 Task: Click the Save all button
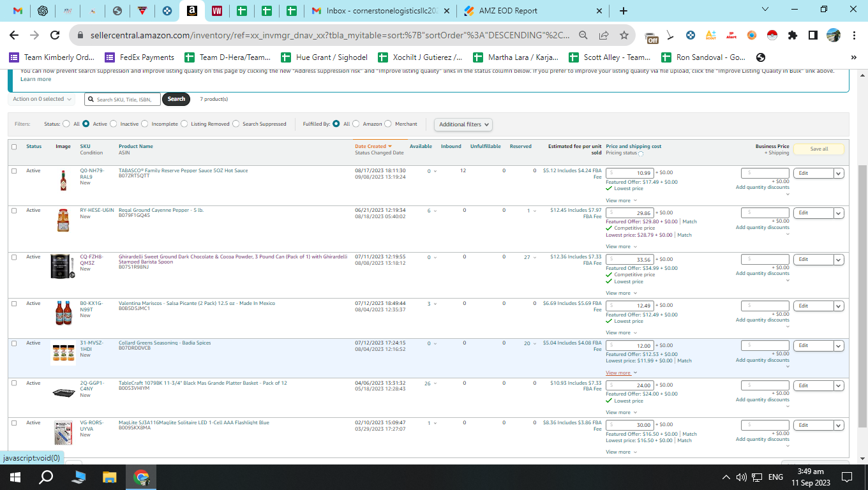[x=819, y=149]
